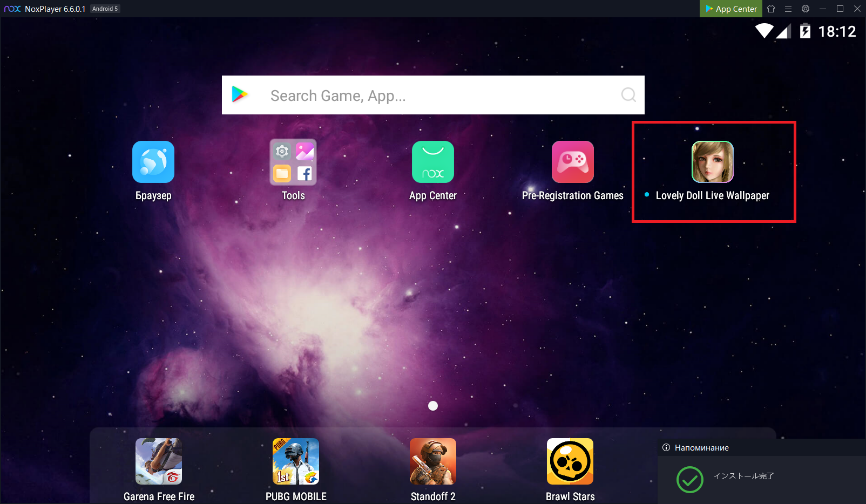866x504 pixels.
Task: Open the title bar hamburger menu
Action: (788, 9)
